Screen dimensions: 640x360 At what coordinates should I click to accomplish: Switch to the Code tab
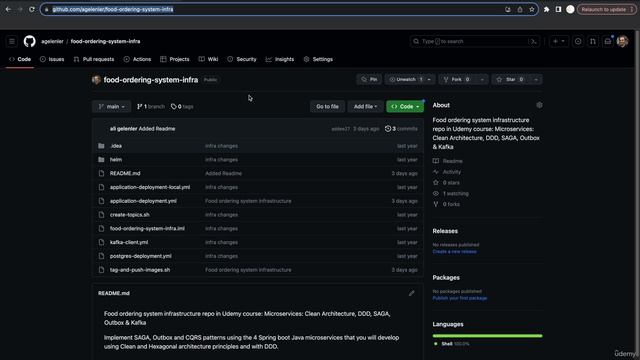pos(20,59)
